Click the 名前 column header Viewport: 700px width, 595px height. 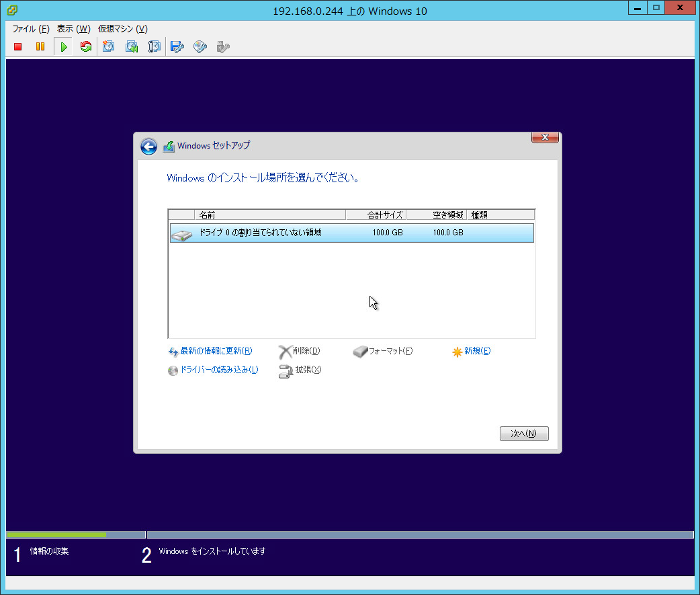270,215
